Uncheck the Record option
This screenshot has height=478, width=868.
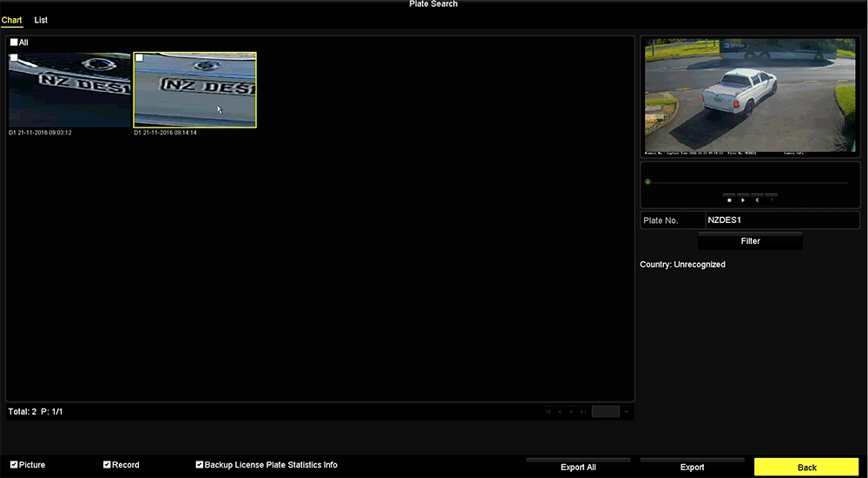(x=107, y=465)
